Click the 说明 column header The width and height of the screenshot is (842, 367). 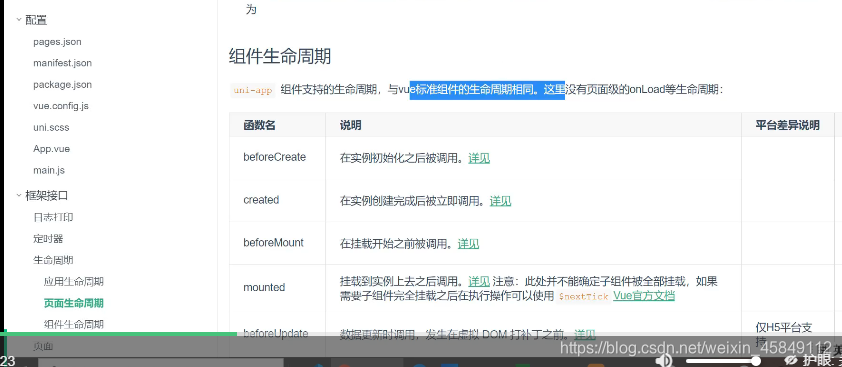[350, 125]
